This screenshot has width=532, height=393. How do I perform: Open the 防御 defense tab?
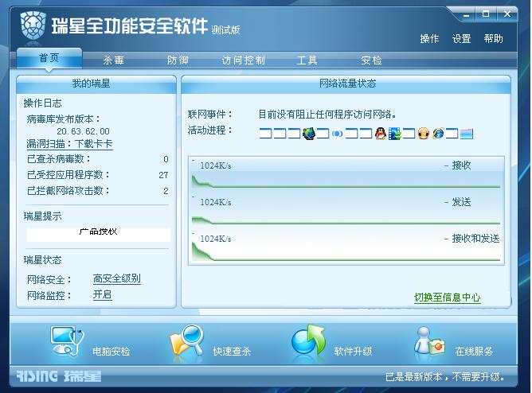tap(178, 60)
